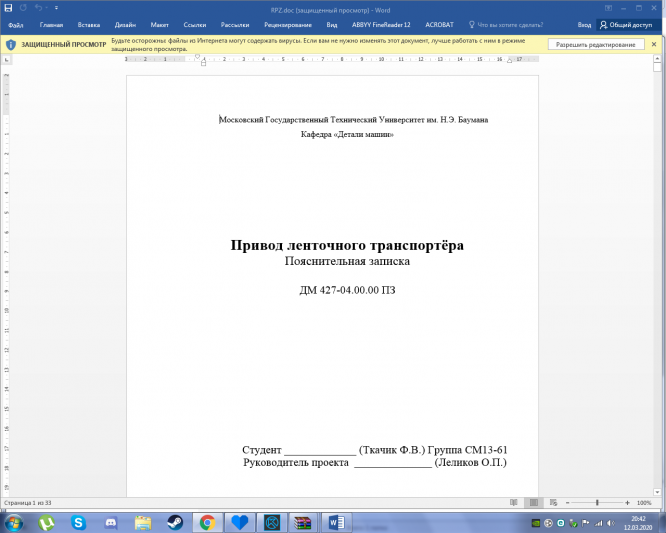The image size is (666, 533).
Task: Open Skype from the taskbar
Action: point(79,523)
